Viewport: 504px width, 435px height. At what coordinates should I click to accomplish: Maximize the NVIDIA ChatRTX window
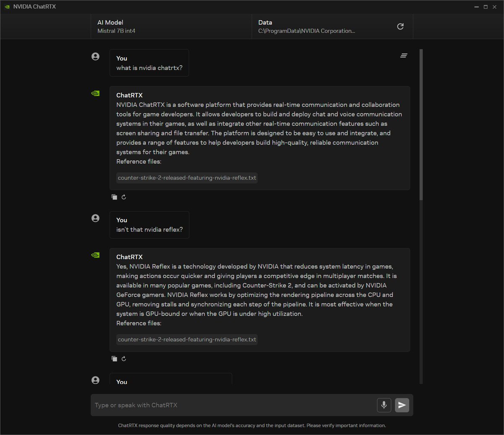(x=486, y=7)
